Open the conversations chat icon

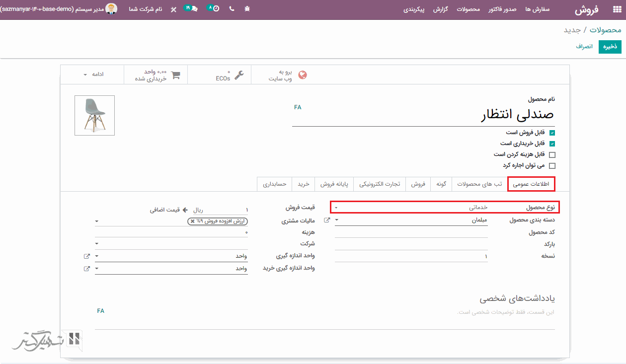click(194, 9)
